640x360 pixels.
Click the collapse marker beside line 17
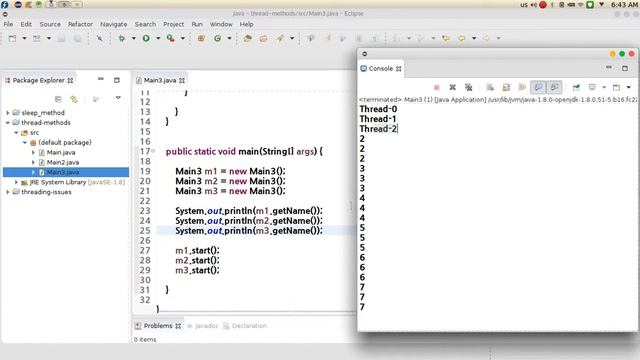[x=153, y=151]
